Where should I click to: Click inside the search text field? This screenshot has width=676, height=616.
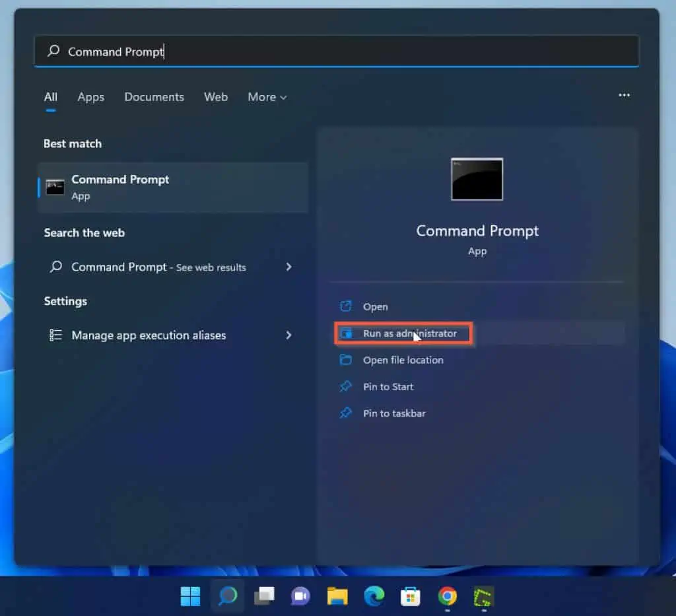[336, 51]
